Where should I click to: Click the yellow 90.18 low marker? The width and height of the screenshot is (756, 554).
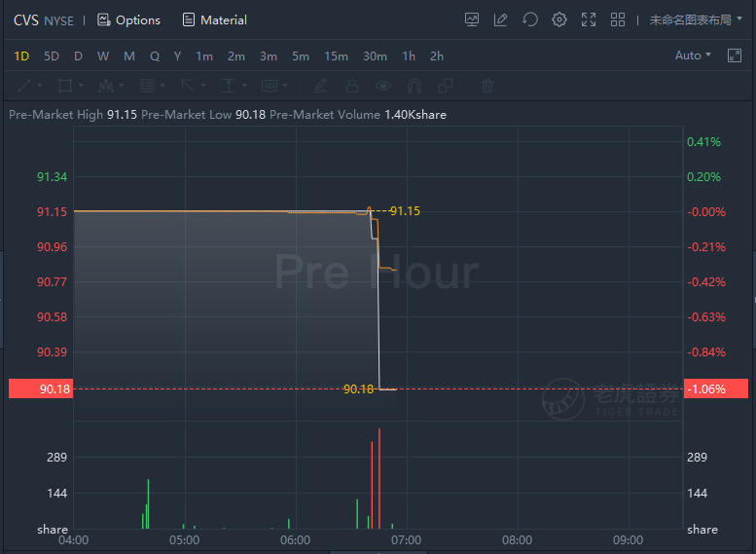point(358,388)
